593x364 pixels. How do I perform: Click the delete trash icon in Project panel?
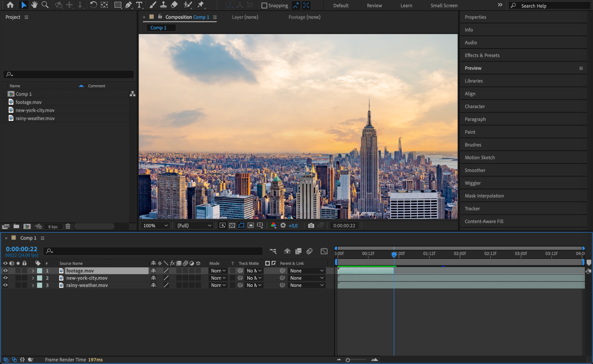(x=68, y=226)
